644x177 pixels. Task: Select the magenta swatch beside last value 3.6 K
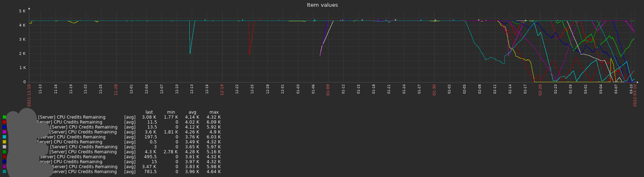coord(5,132)
